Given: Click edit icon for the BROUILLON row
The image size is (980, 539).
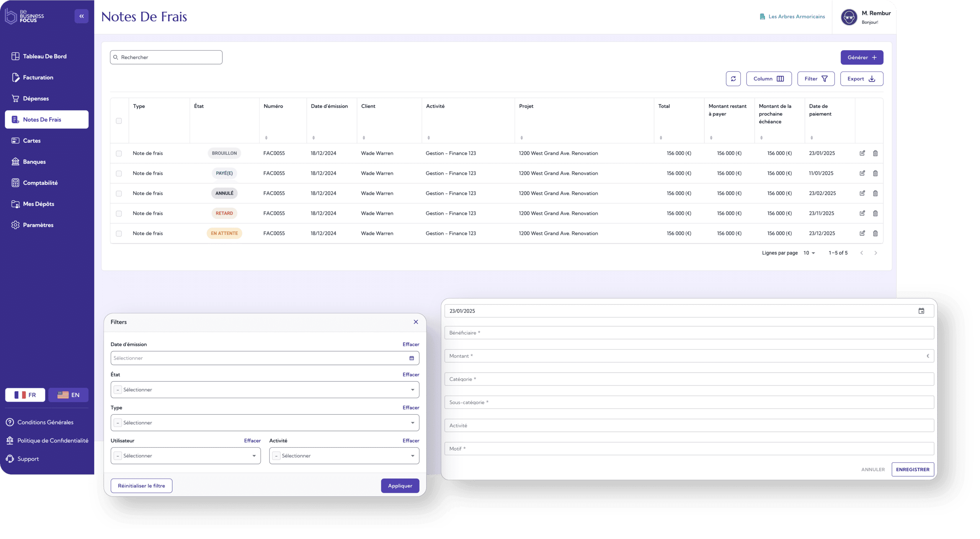Looking at the screenshot, I should 862,153.
